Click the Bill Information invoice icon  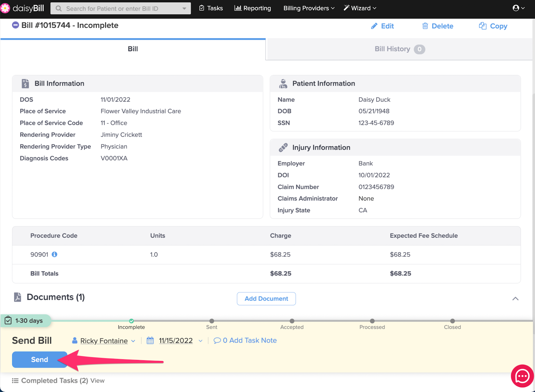tap(25, 84)
